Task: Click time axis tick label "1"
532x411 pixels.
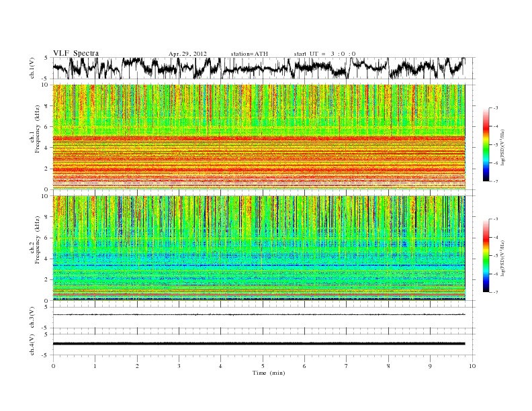Action: 95,366
